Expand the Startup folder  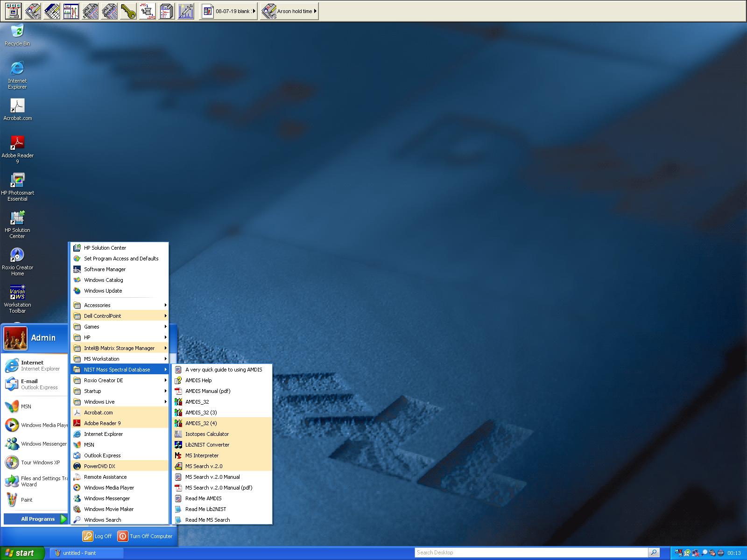coord(120,391)
